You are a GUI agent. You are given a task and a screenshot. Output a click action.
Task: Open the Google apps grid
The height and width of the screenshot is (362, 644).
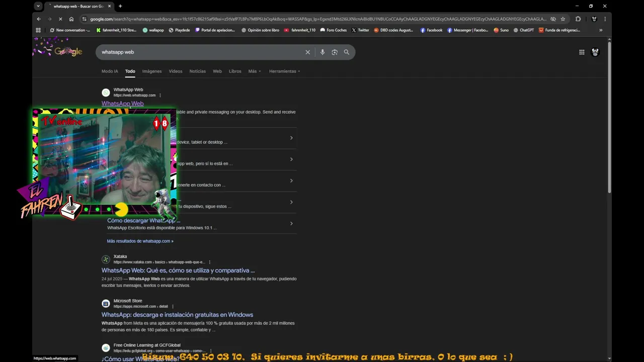[x=582, y=52]
